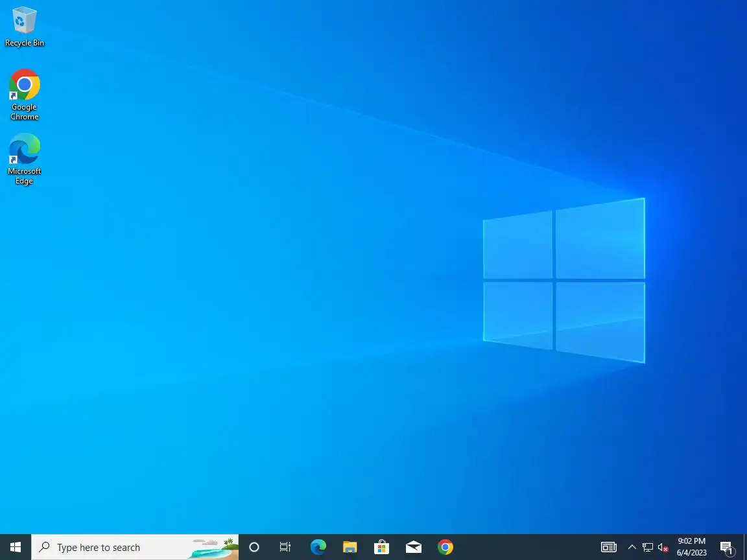Open News and interests widget icon
Viewport: 747px width, 560px height.
[x=608, y=547]
